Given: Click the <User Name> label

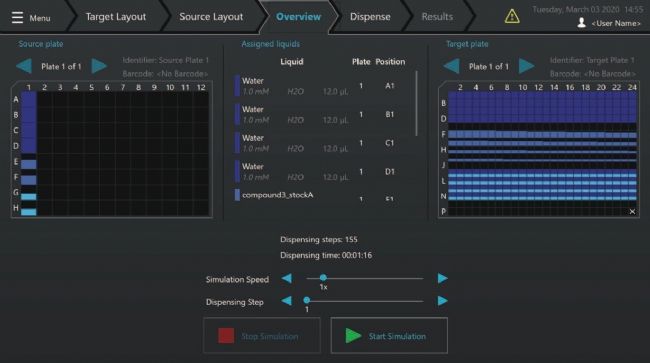Looking at the screenshot, I should tap(616, 23).
